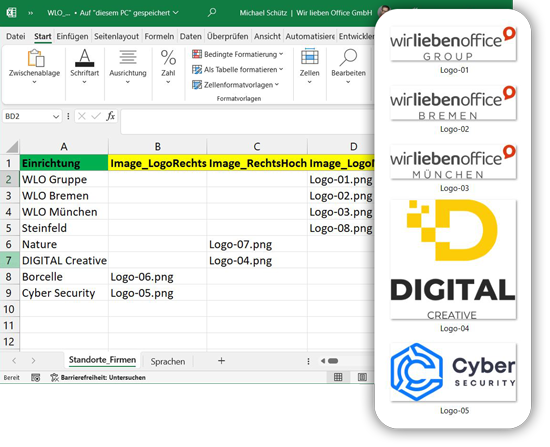The image size is (550, 447).
Task: Open the Formeln ribbon tab
Action: point(159,36)
